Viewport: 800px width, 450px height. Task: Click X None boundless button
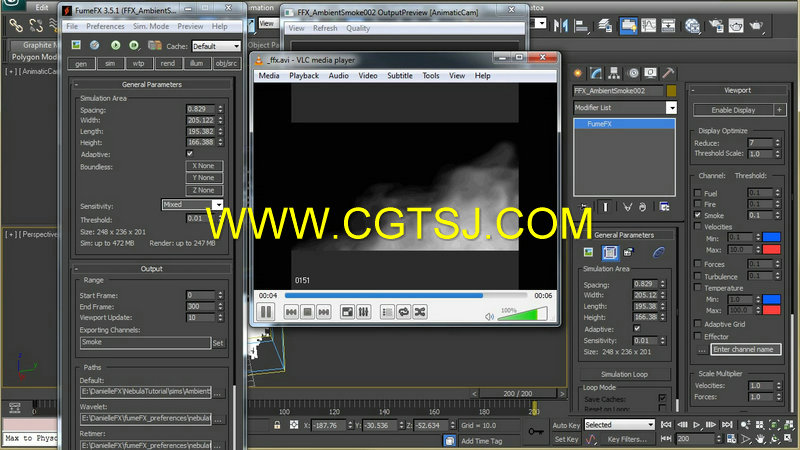[x=204, y=166]
